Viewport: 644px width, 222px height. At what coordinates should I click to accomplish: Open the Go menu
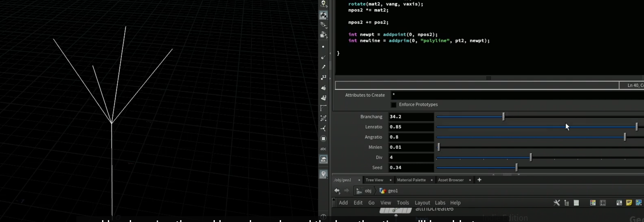[x=371, y=203]
